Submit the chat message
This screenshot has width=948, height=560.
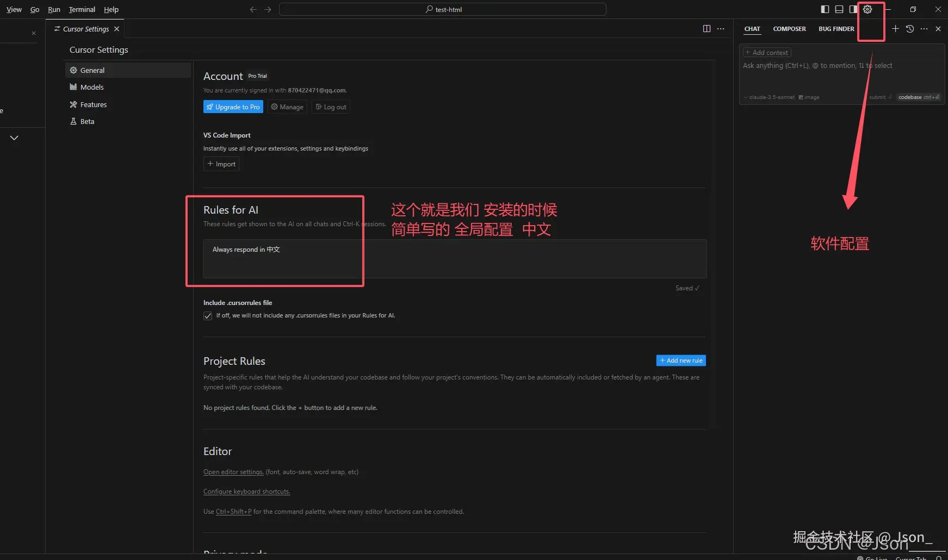(x=880, y=97)
